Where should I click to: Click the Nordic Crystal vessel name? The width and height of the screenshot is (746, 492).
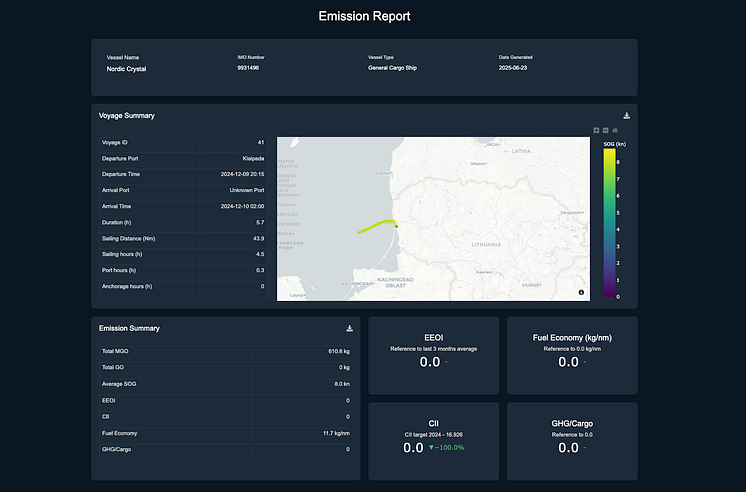(x=126, y=70)
